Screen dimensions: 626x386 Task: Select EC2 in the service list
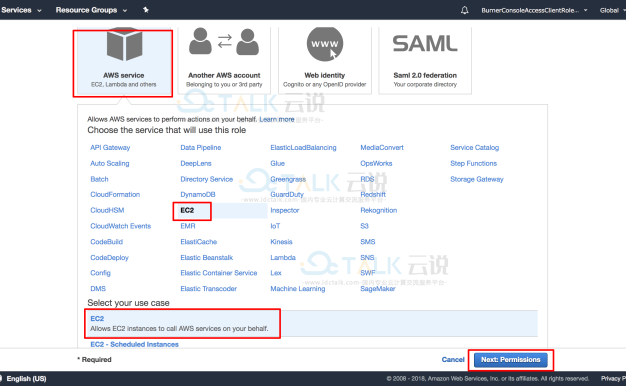coord(187,210)
